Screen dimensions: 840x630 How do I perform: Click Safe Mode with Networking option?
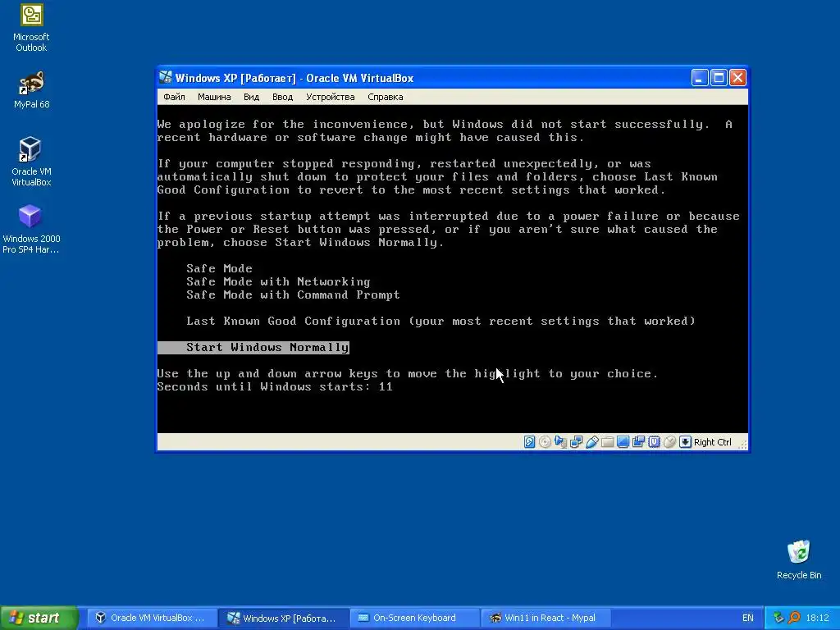pos(278,282)
